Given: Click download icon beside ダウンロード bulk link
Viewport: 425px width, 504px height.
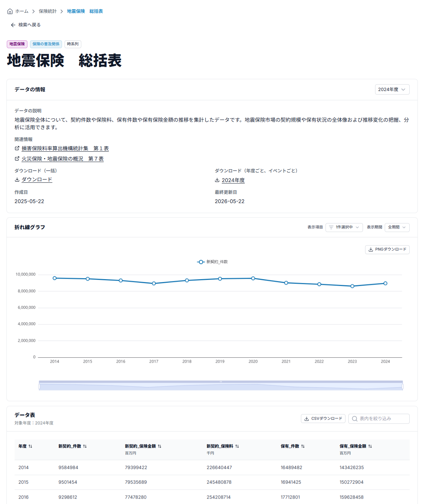Looking at the screenshot, I should pos(17,180).
